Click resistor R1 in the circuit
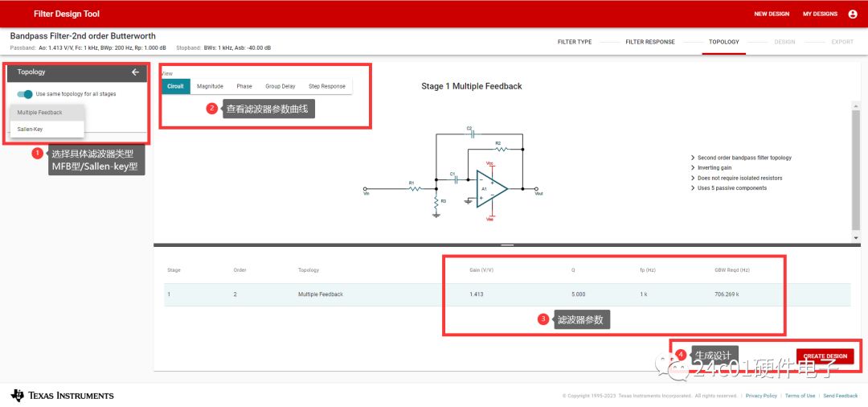 414,187
